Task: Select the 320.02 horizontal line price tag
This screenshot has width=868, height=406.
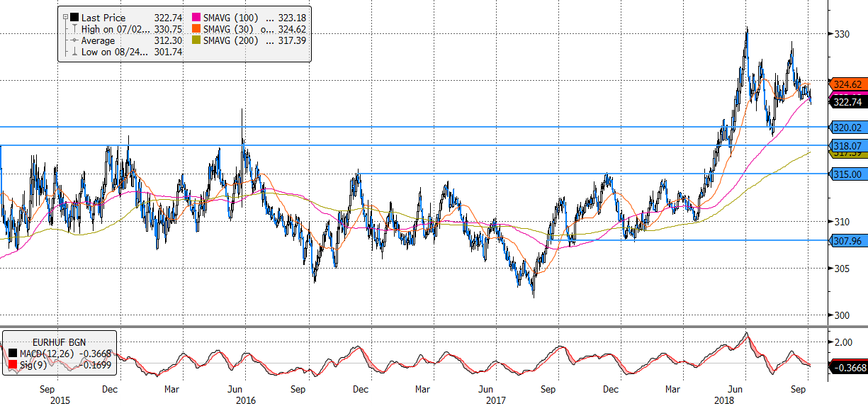Action: point(846,128)
